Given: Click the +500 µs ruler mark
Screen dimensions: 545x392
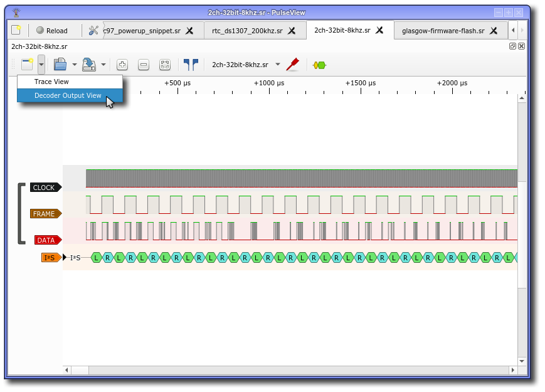Looking at the screenshot, I should tap(177, 83).
